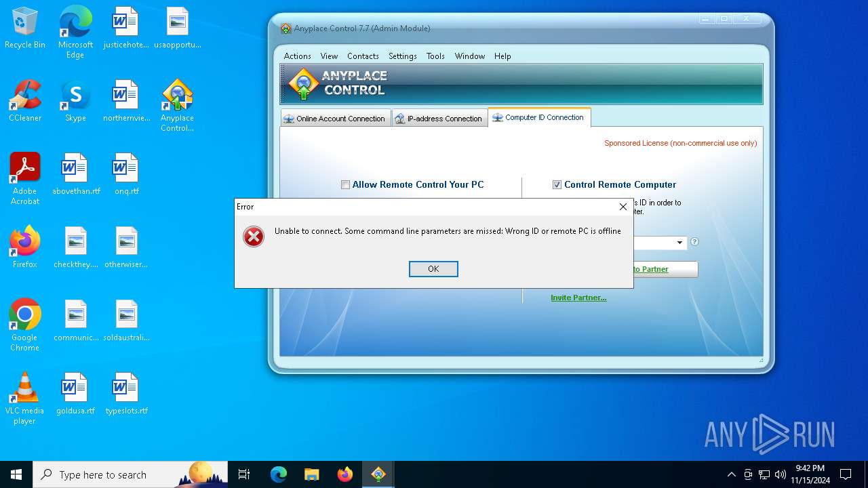Image resolution: width=868 pixels, height=488 pixels.
Task: Click OK in the Error dialog
Action: (433, 269)
